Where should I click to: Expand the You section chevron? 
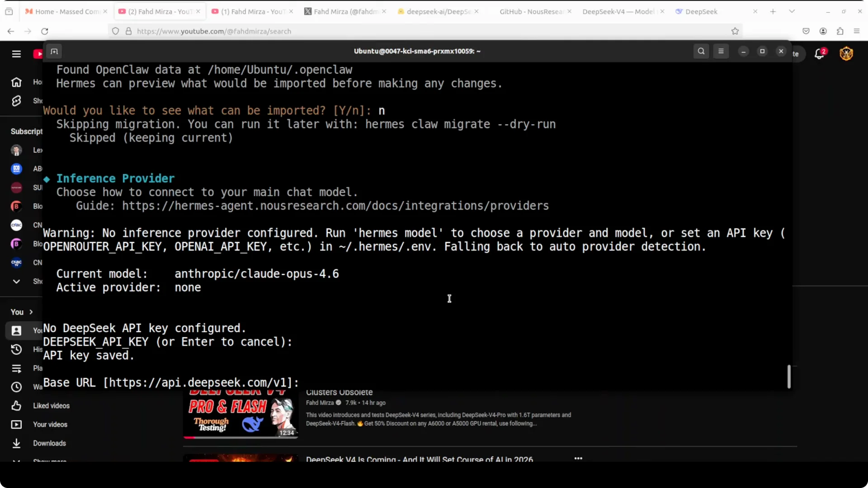coord(31,312)
